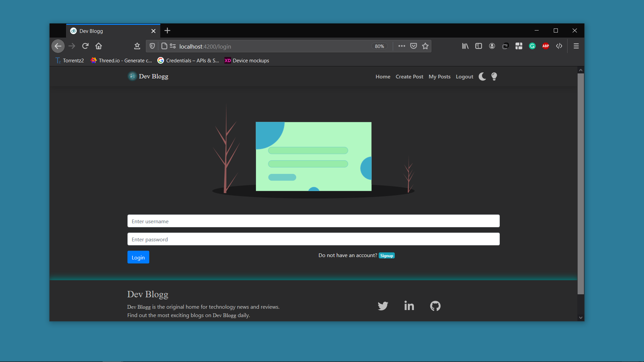Open Threed.io bookmark

[121, 61]
